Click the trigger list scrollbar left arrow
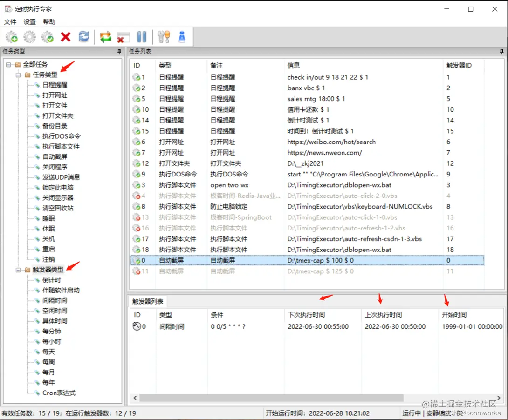The height and width of the screenshot is (420, 508). pos(135,398)
